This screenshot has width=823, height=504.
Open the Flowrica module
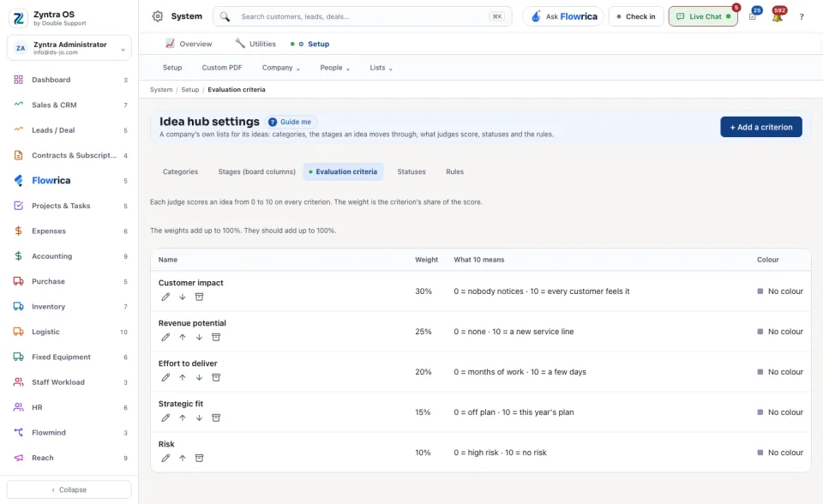(69, 181)
